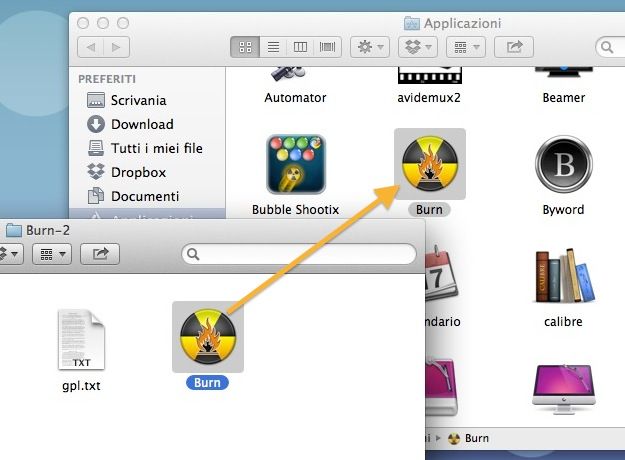Click the search field in Applicazioni window
The image size is (625, 460).
[610, 47]
